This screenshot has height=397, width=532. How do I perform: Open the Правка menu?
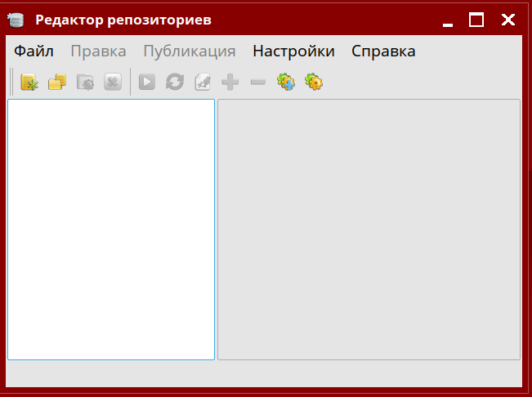coord(98,51)
